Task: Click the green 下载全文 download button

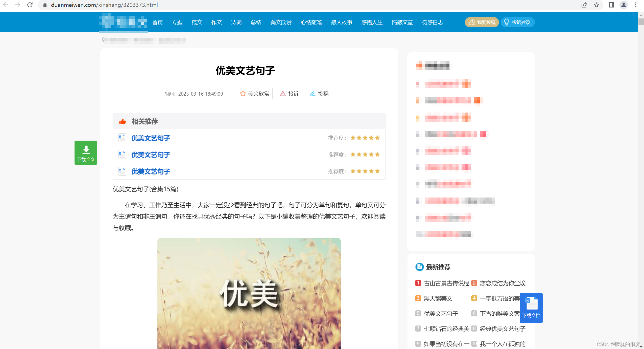Action: 86,152
